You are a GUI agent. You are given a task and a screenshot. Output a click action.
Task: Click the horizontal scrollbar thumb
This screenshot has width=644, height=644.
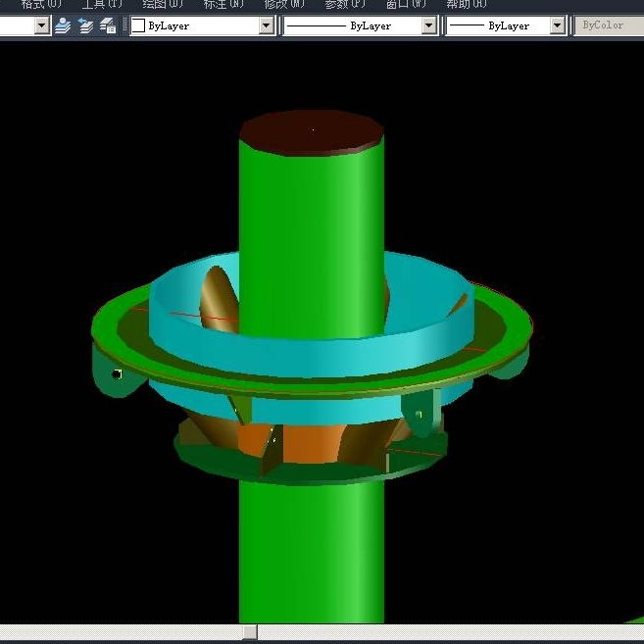(x=249, y=633)
